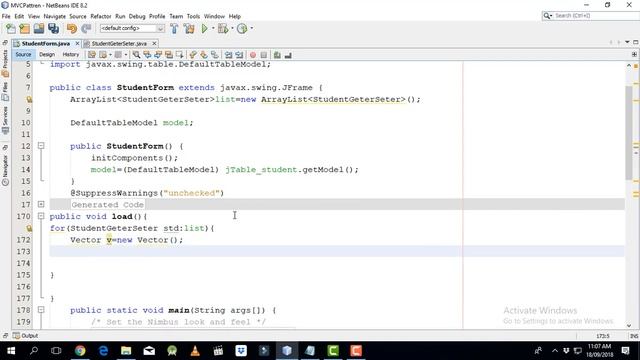The height and width of the screenshot is (360, 640).
Task: Click the Uncomment editor toolbar icon
Action: click(x=288, y=55)
